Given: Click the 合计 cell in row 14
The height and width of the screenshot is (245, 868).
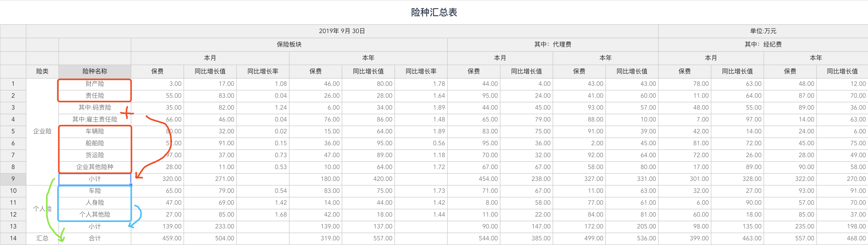Looking at the screenshot, I should (95, 238).
